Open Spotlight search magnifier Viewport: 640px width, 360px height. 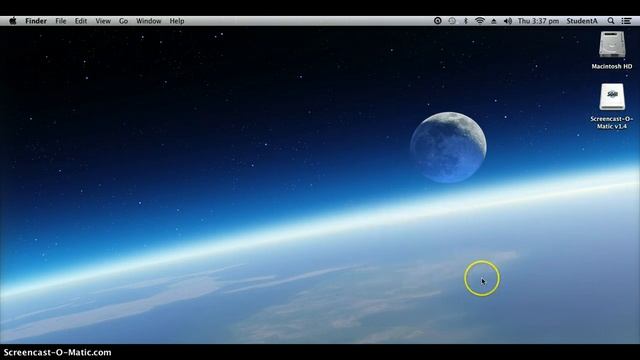point(611,21)
